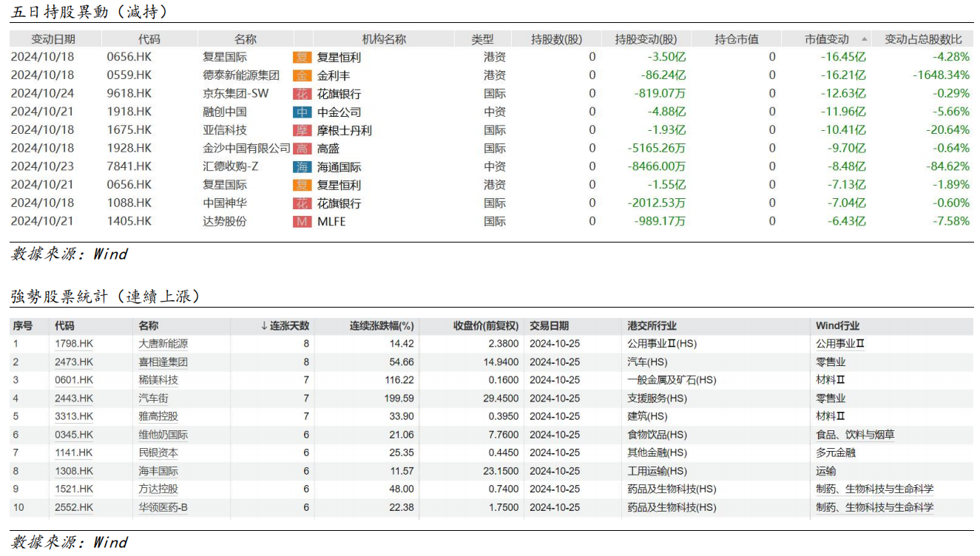The width and height of the screenshot is (980, 556).
Task: Click the 花旗银行 badge icon in the 京东集团-SW row
Action: pyautogui.click(x=302, y=94)
